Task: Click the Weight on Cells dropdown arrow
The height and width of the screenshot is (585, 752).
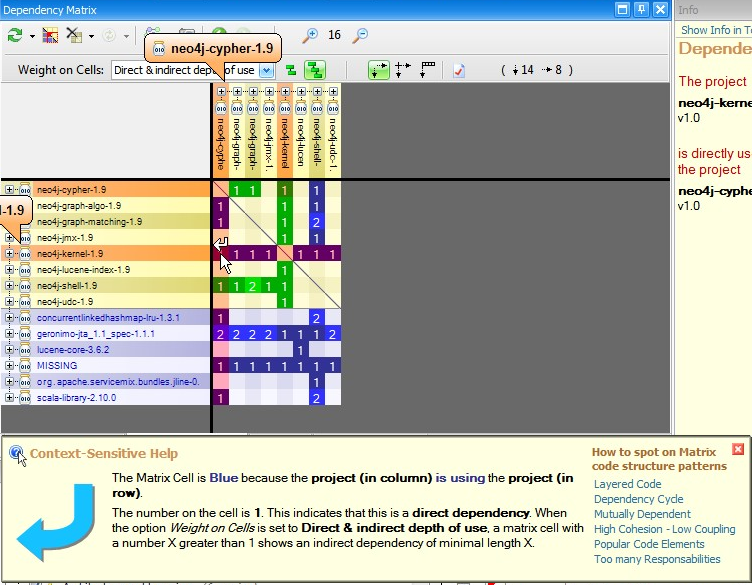Action: pos(266,70)
